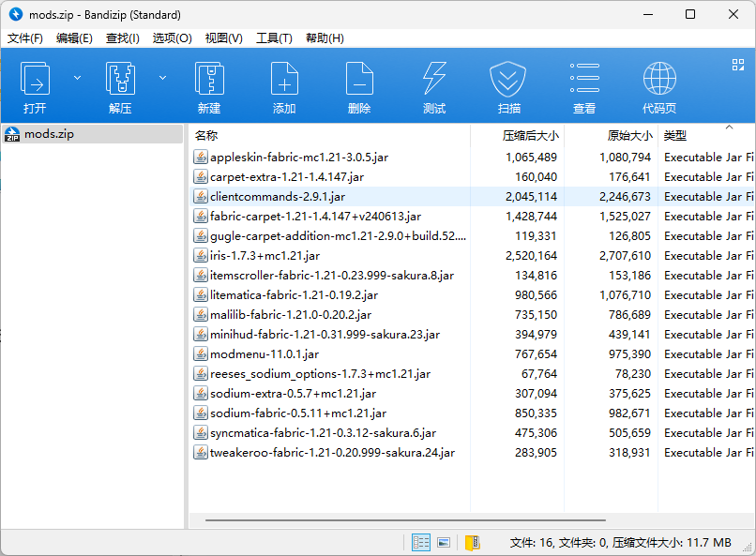Click the zip icon beside mods.zip in tree
756x556 pixels.
click(12, 134)
